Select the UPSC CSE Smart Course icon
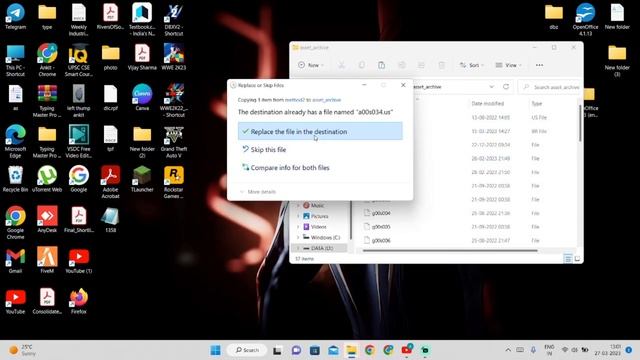 pyautogui.click(x=79, y=60)
